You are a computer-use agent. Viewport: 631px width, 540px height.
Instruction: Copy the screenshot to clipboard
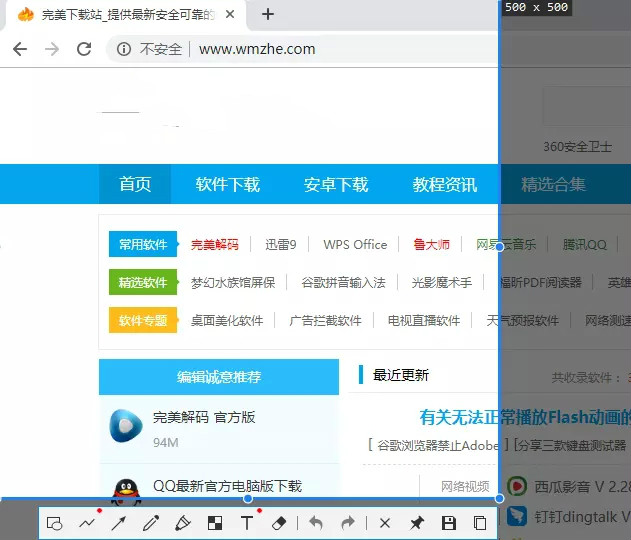[480, 523]
